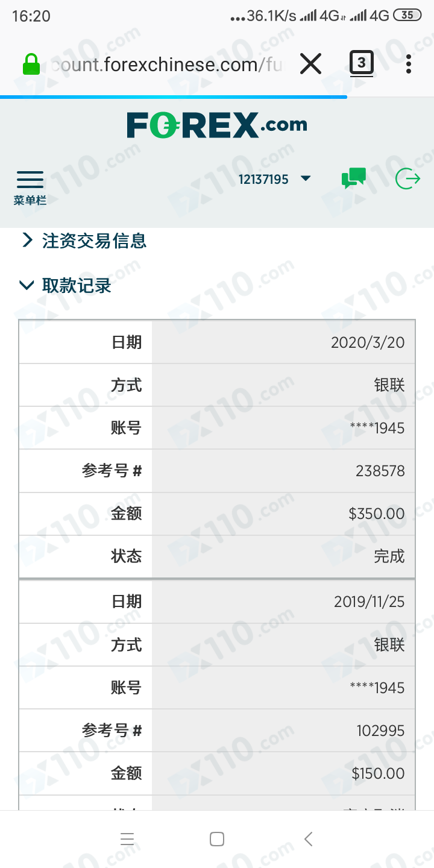Tap the green padlock security icon
434x868 pixels.
31,64
